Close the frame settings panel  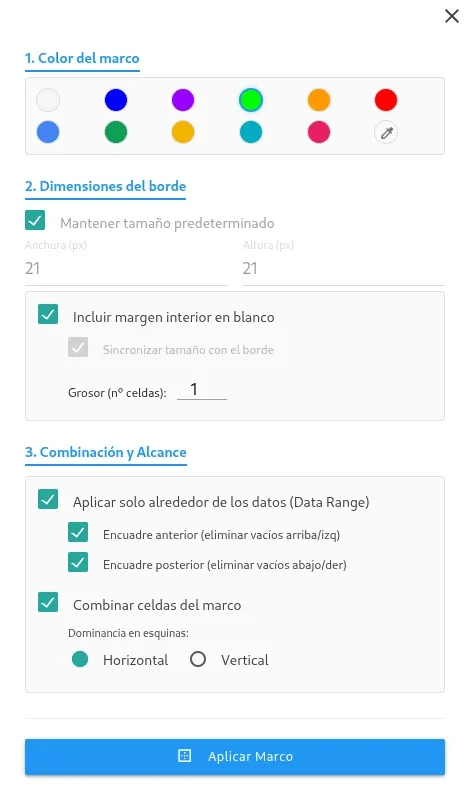[x=452, y=16]
